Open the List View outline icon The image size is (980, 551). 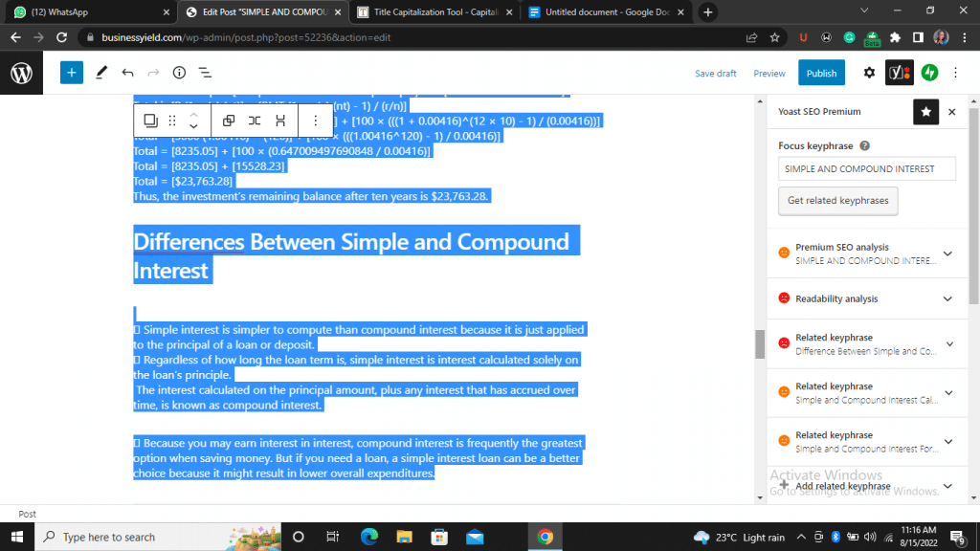tap(205, 73)
